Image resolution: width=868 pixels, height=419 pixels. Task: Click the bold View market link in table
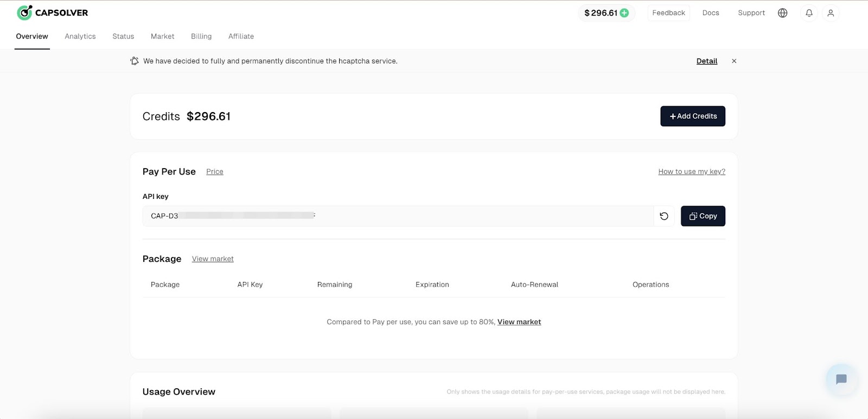pyautogui.click(x=519, y=322)
